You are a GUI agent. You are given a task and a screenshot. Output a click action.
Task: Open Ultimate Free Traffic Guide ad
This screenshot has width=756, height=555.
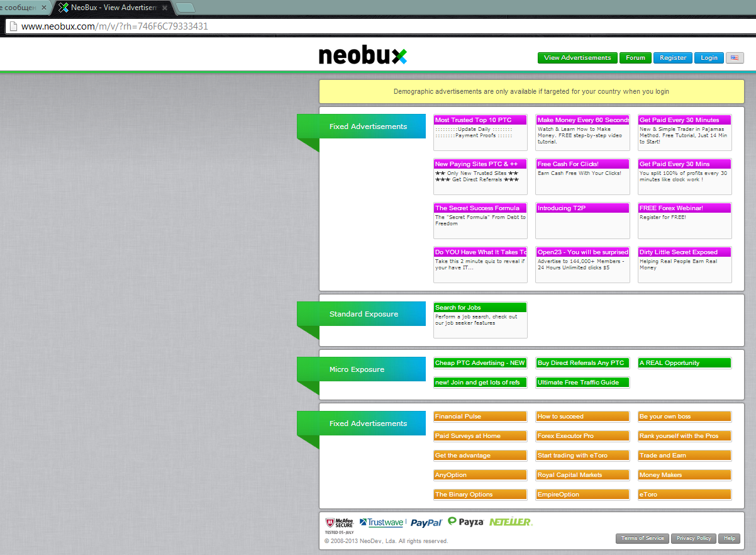click(x=582, y=383)
